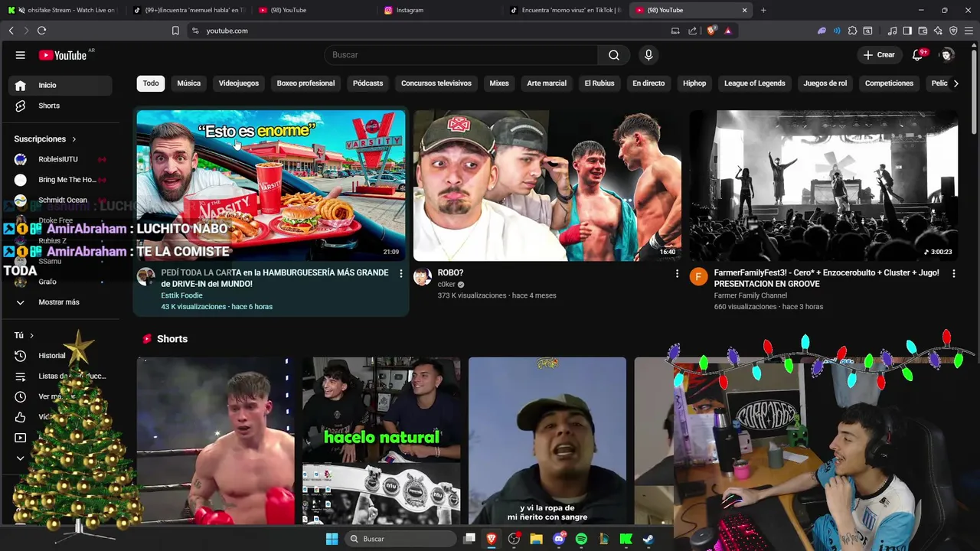
Task: Select the En directo filter chip
Action: pos(648,83)
